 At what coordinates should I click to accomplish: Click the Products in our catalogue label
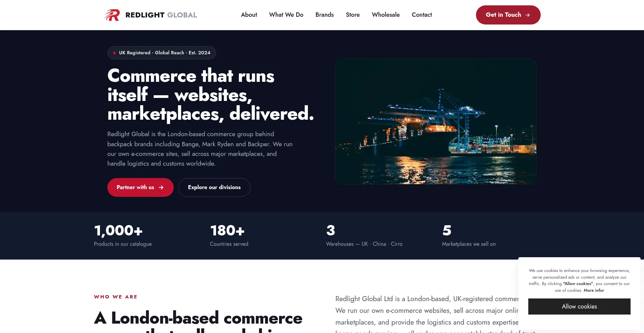click(x=123, y=244)
